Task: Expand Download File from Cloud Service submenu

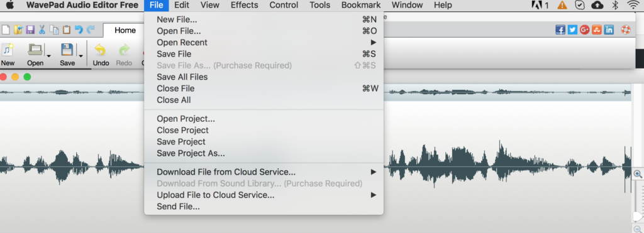Action: pos(374,172)
